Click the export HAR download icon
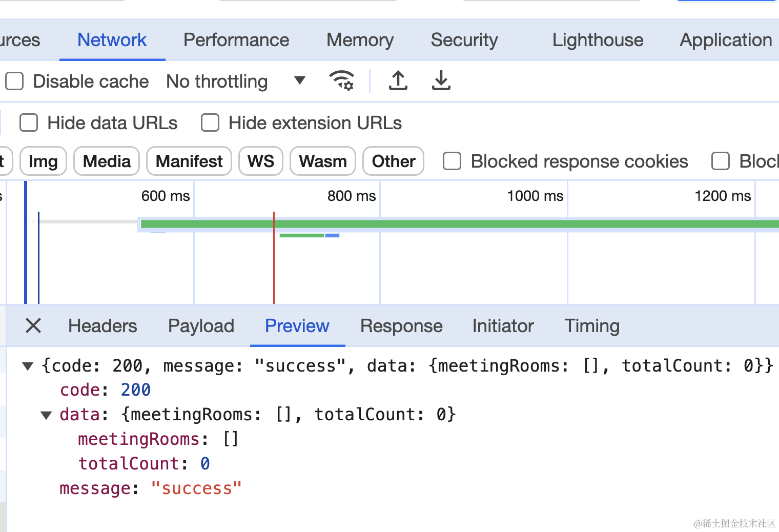 [x=441, y=80]
